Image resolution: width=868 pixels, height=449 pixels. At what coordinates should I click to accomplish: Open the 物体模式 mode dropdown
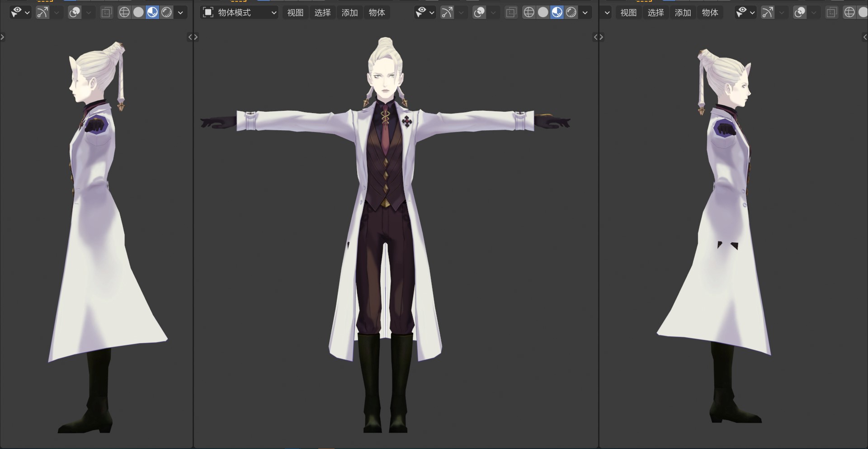(239, 12)
